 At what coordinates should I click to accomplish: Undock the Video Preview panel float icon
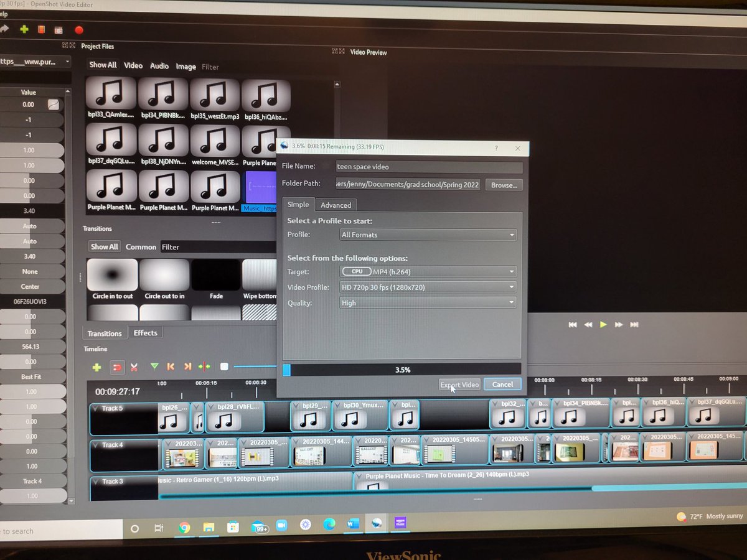335,51
